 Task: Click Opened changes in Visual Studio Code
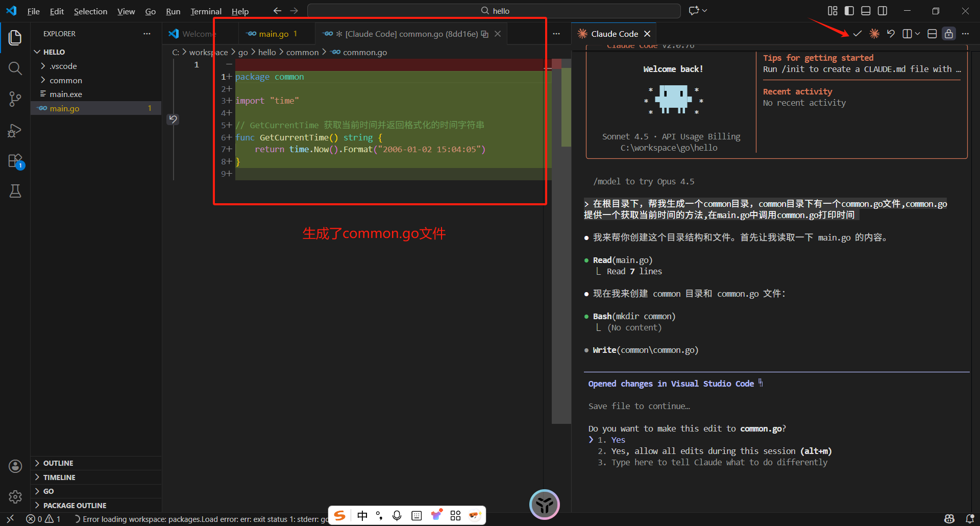coord(671,384)
